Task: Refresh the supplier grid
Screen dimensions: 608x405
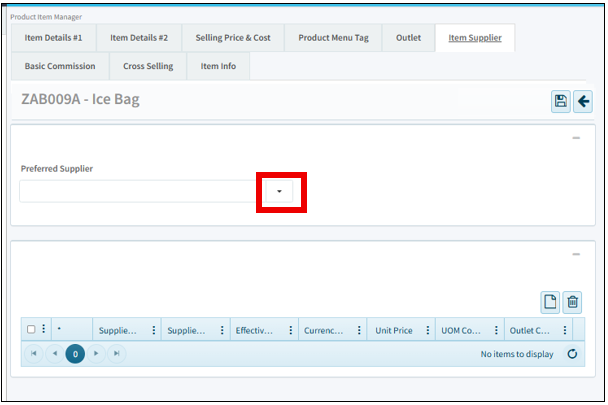Action: pyautogui.click(x=571, y=354)
